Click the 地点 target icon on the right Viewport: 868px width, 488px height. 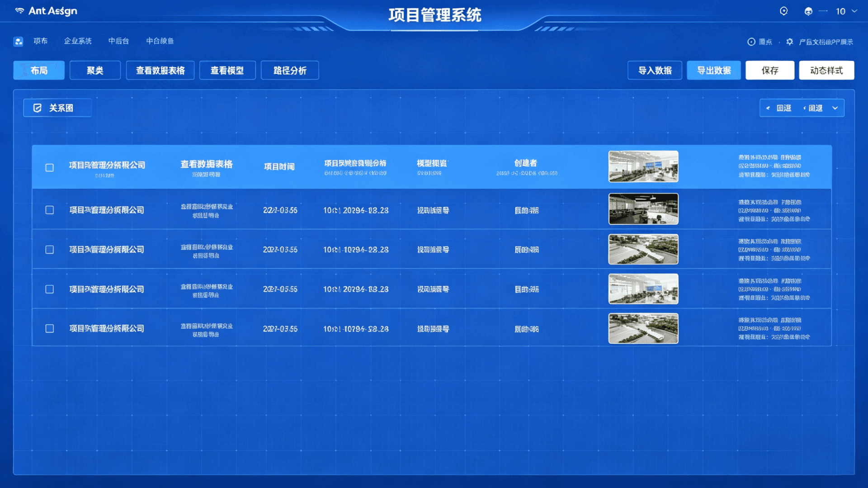(x=751, y=42)
